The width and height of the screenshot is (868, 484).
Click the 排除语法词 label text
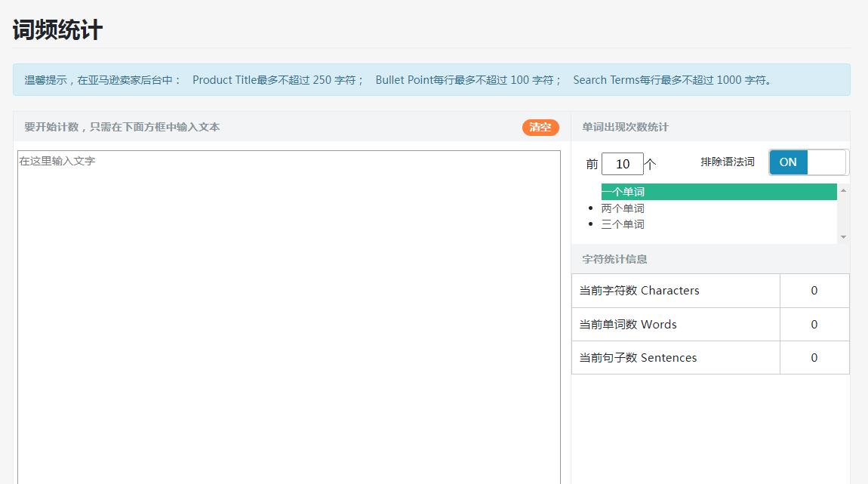click(728, 161)
